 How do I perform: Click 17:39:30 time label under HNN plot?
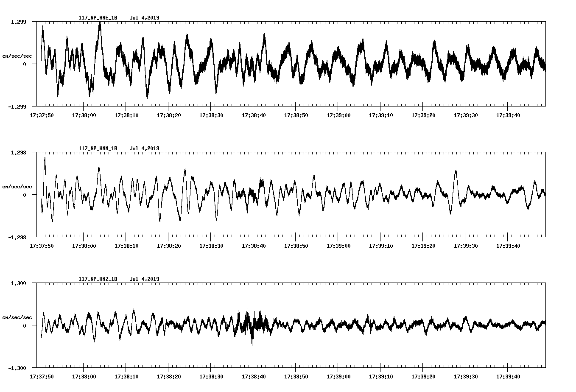(465, 246)
